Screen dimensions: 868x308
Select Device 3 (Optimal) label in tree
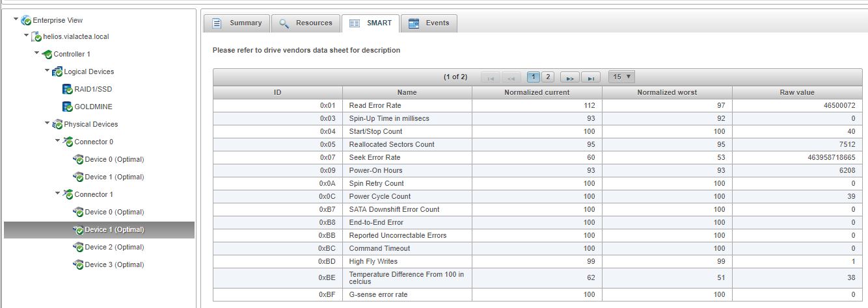coord(115,264)
